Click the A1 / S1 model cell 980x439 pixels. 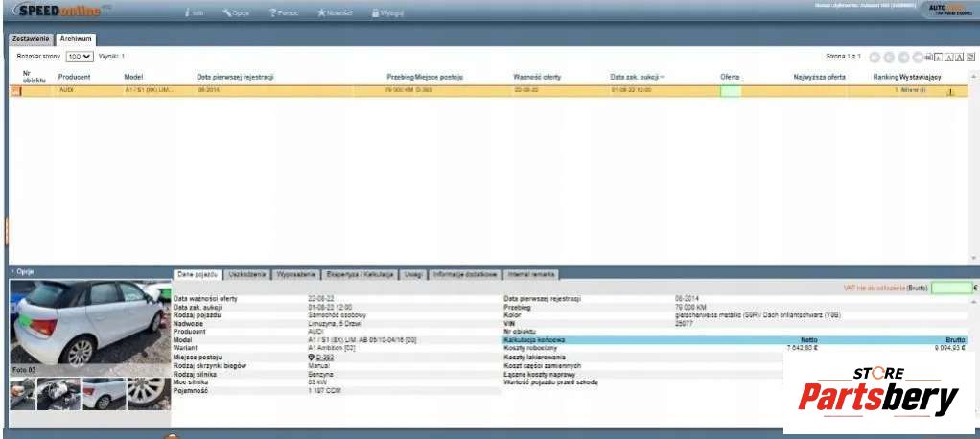[149, 90]
